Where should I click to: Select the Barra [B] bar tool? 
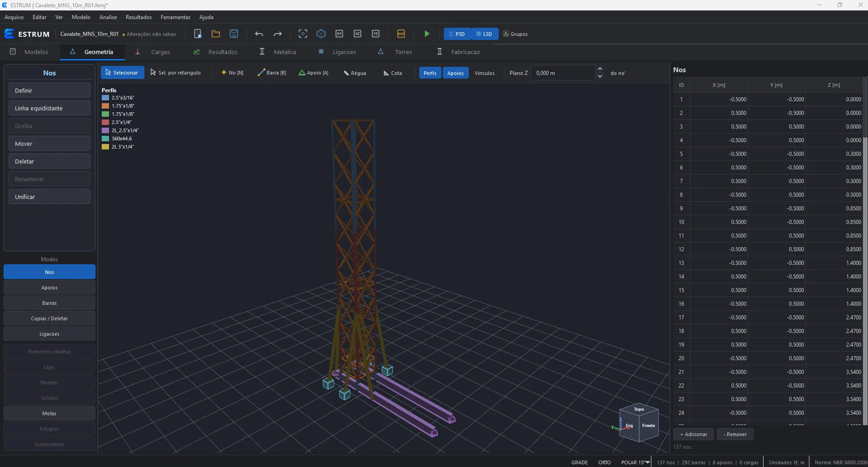pyautogui.click(x=272, y=73)
